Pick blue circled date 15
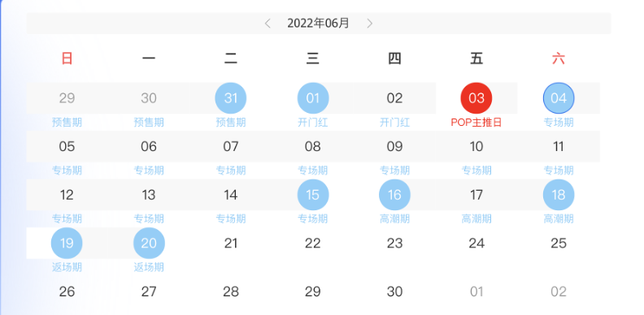Image resolution: width=644 pixels, height=315 pixels. [313, 195]
